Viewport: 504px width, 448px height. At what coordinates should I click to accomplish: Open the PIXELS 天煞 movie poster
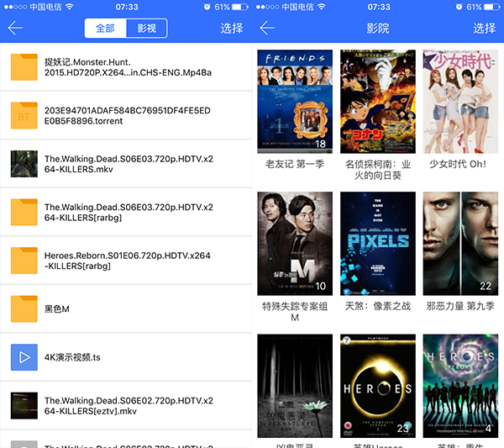[x=377, y=243]
